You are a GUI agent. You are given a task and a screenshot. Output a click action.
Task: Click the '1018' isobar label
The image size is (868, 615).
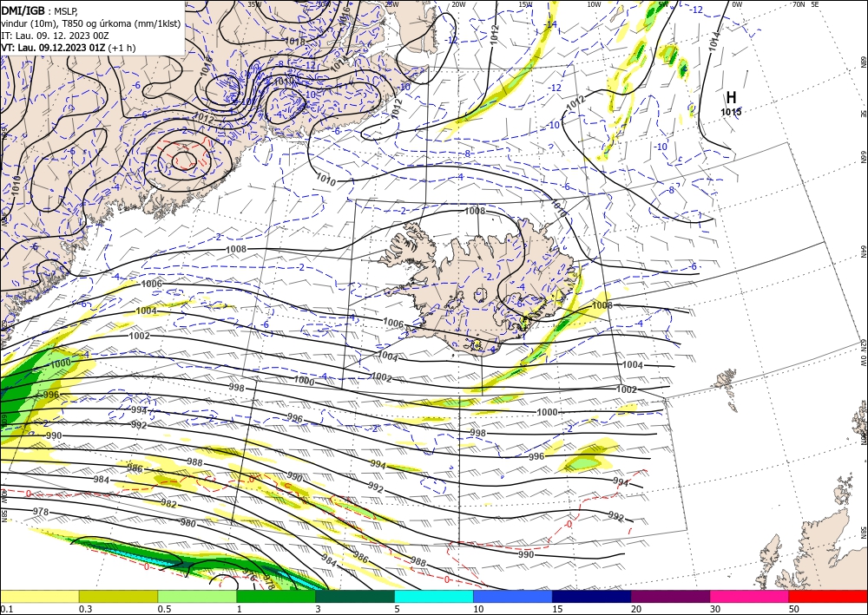295,42
